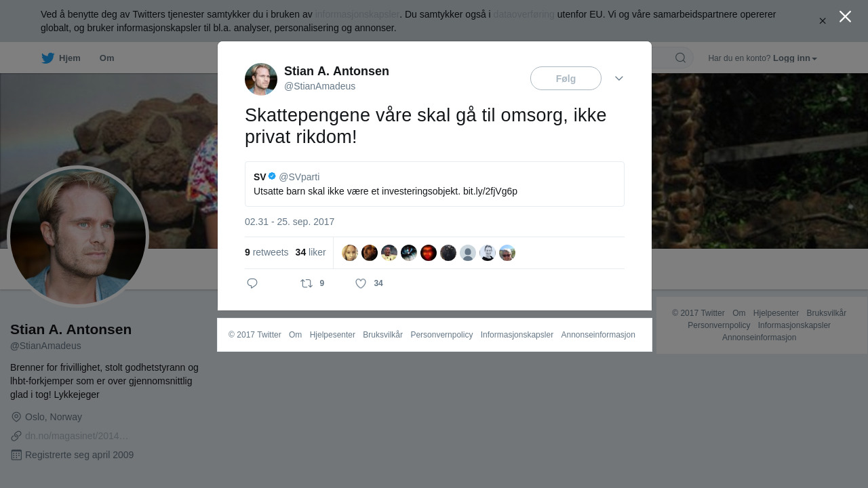Follow Stian A. Antonsen with Følg button
Screen dimensions: 868x488
566,79
